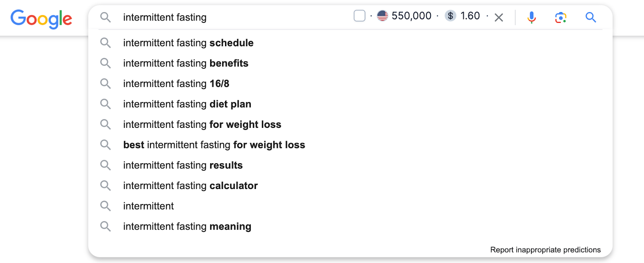Tick the checkbox next to keyword volume
Image resolution: width=644 pixels, height=263 pixels.
coord(359,16)
